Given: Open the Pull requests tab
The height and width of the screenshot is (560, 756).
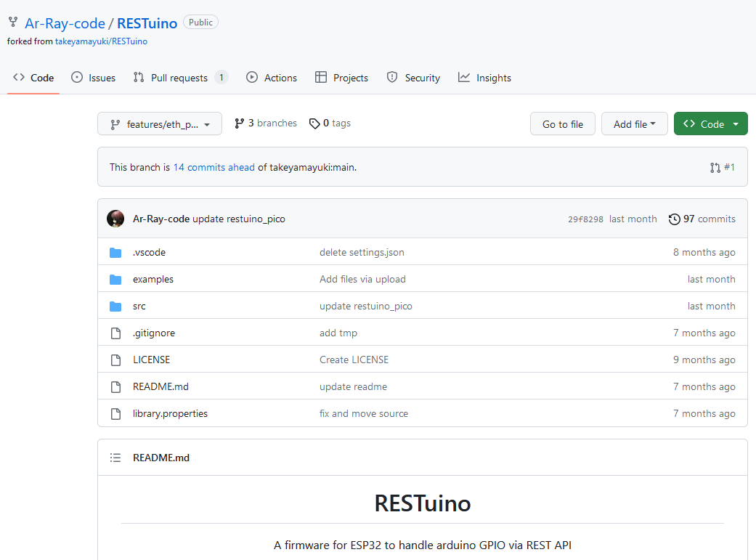Looking at the screenshot, I should pyautogui.click(x=179, y=78).
